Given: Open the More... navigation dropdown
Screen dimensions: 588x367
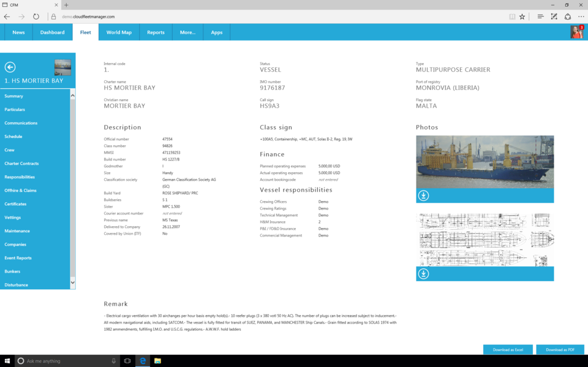Looking at the screenshot, I should pos(187,32).
